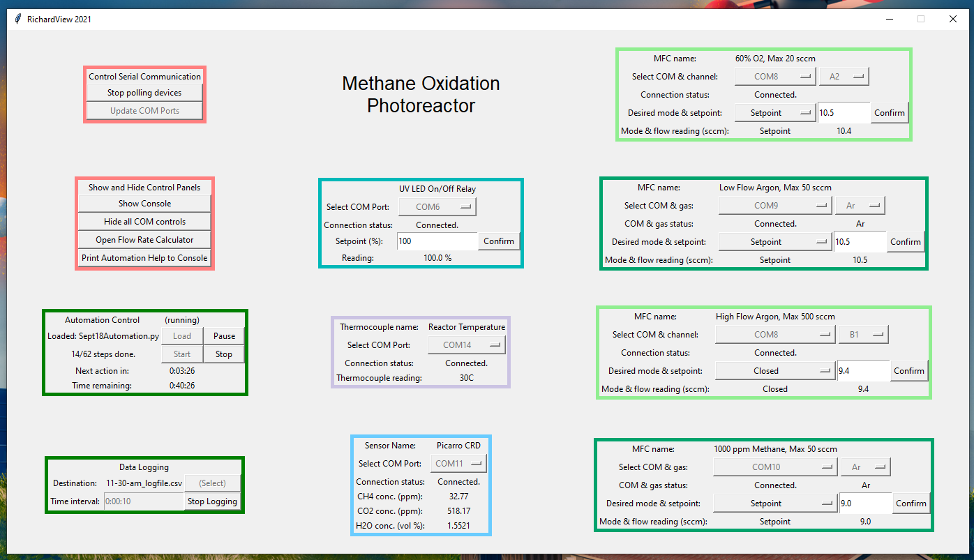
Task: Stop polling devices
Action: click(x=144, y=93)
